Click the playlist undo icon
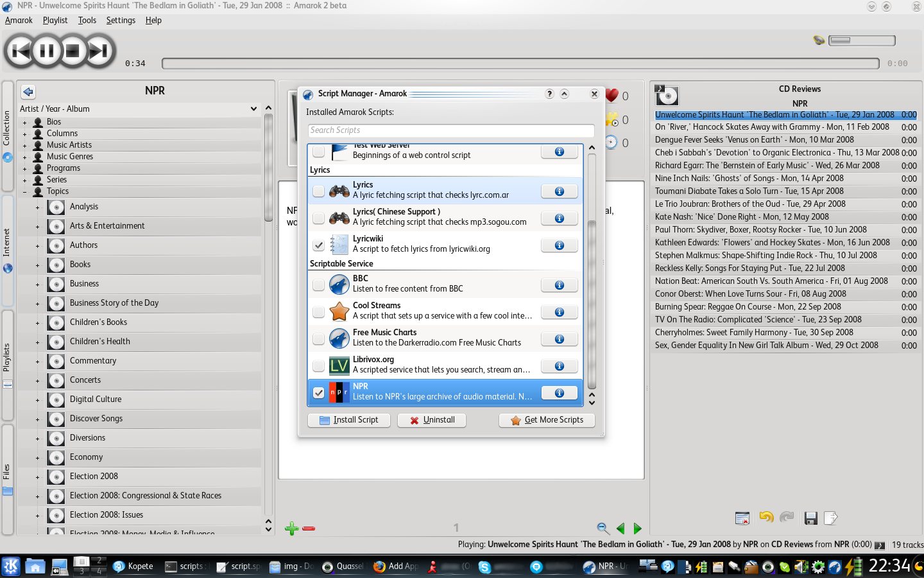 (x=766, y=518)
